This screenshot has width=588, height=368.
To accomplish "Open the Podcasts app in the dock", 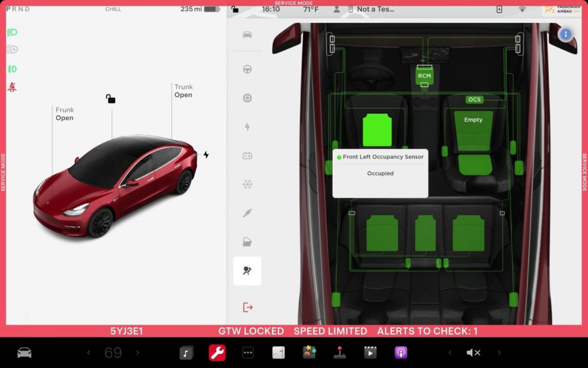I will coord(401,352).
